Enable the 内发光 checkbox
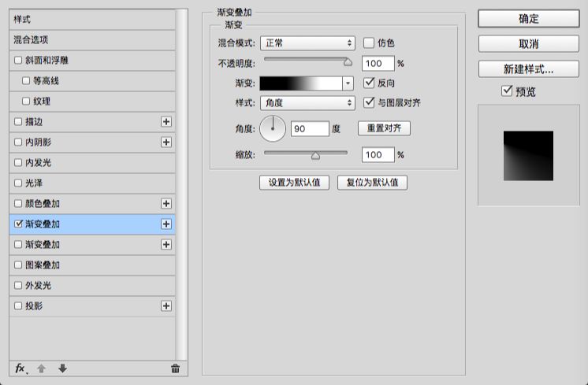 (18, 162)
